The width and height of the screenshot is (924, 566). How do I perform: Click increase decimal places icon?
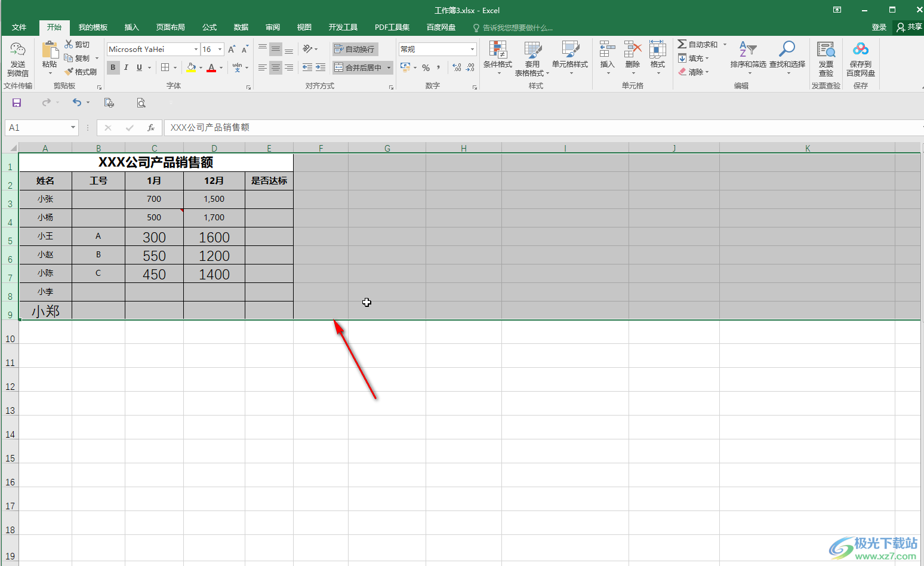[457, 67]
